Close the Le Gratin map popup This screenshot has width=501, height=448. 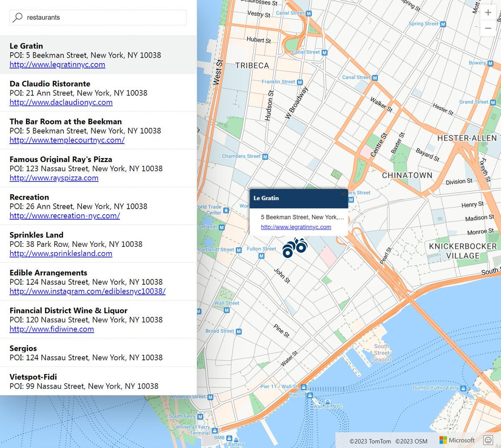343,194
